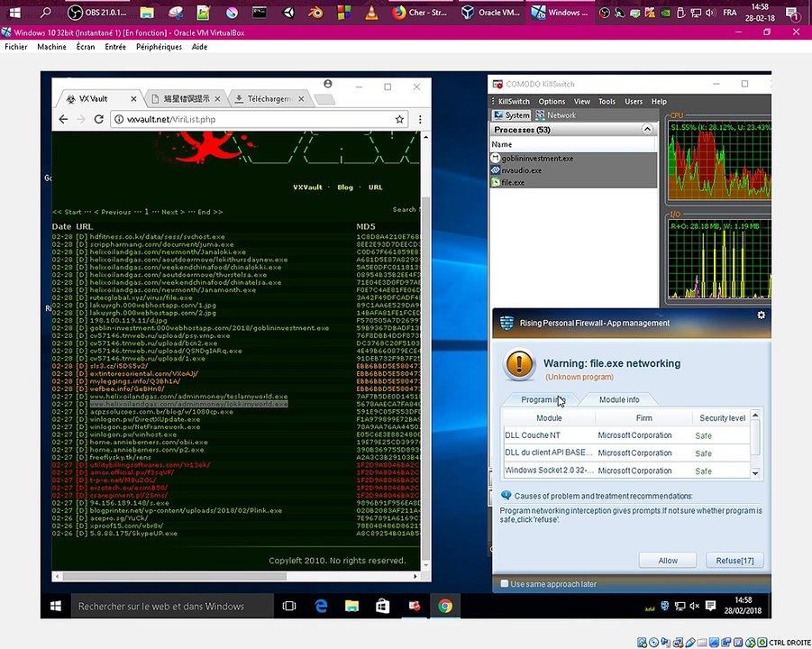Click Chrome's back arrow
812x649 pixels.
tap(63, 119)
